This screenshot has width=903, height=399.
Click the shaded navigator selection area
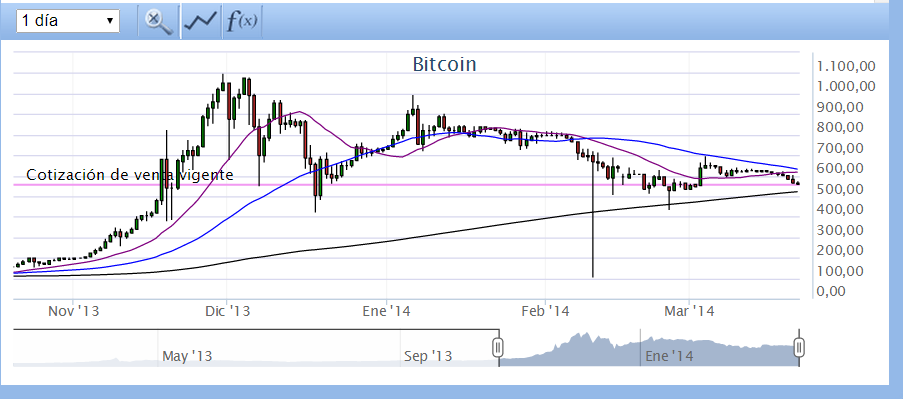click(649, 348)
